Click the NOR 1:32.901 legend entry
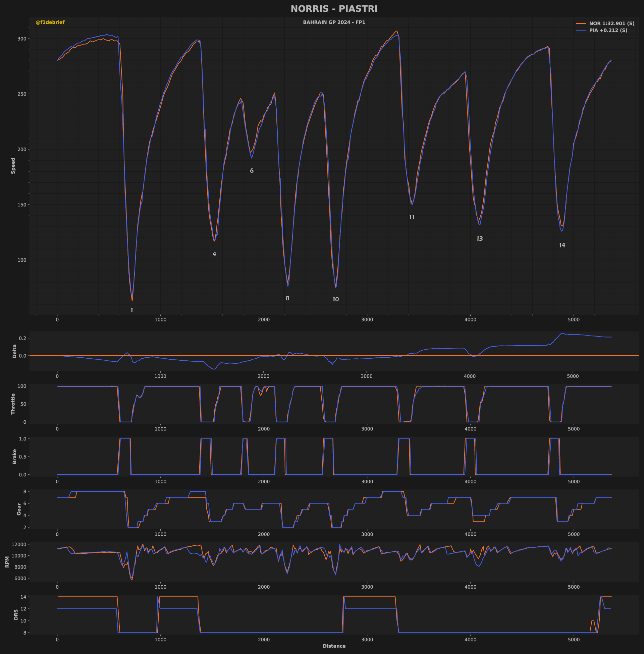Screen dimensions: 644x654 pyautogui.click(x=611, y=24)
